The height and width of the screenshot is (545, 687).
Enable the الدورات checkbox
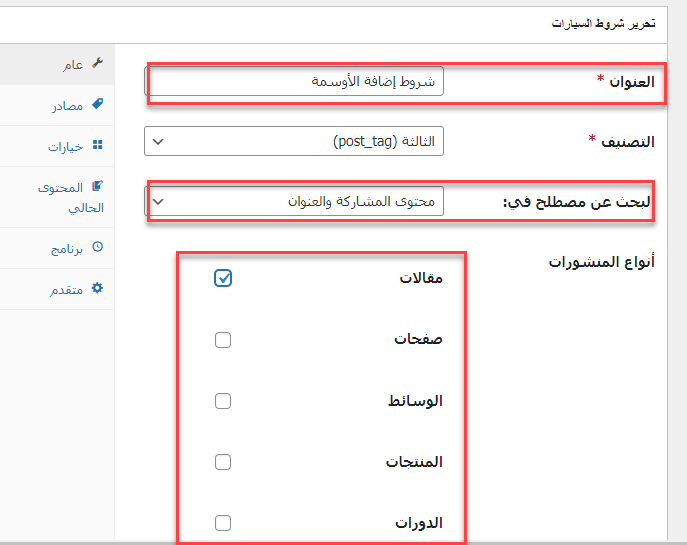coord(223,523)
